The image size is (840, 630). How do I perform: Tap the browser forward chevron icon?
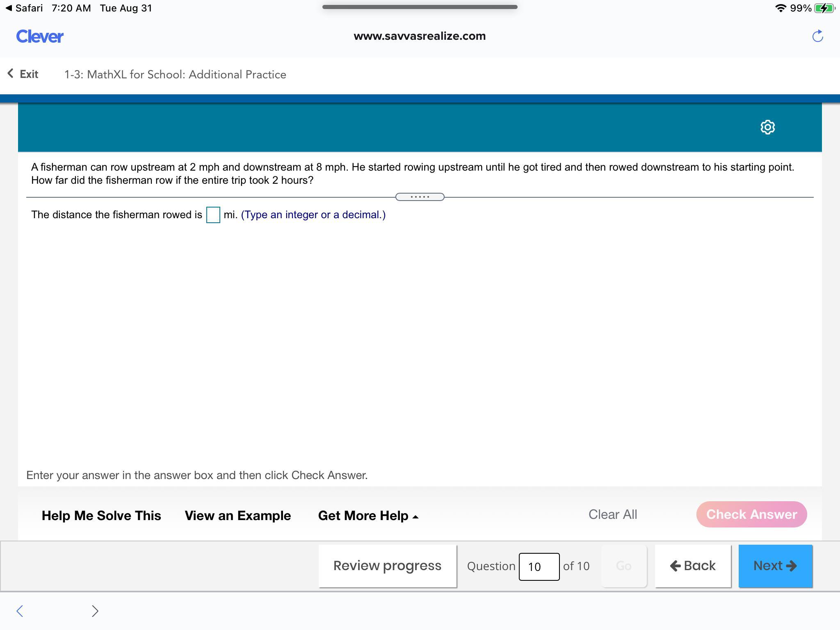pos(95,611)
